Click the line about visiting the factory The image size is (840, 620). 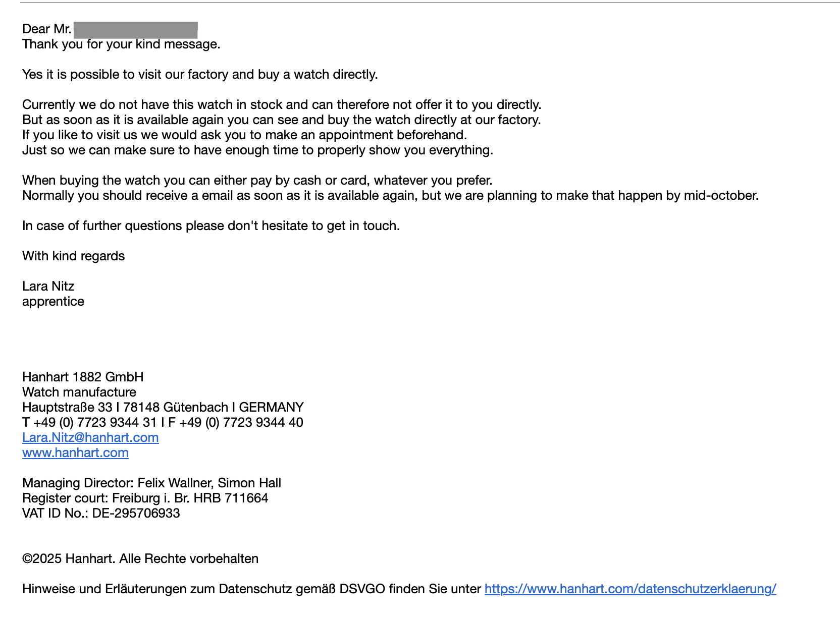200,75
